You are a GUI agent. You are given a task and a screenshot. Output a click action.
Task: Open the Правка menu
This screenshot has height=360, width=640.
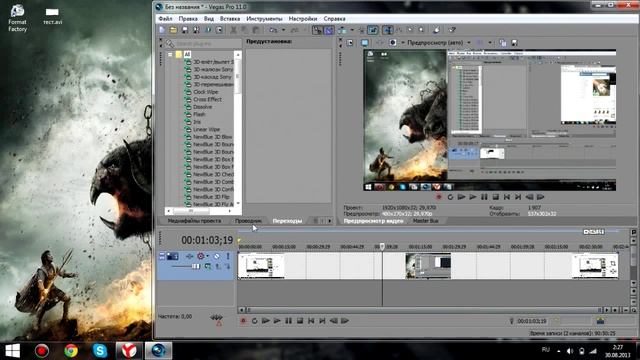(x=188, y=19)
